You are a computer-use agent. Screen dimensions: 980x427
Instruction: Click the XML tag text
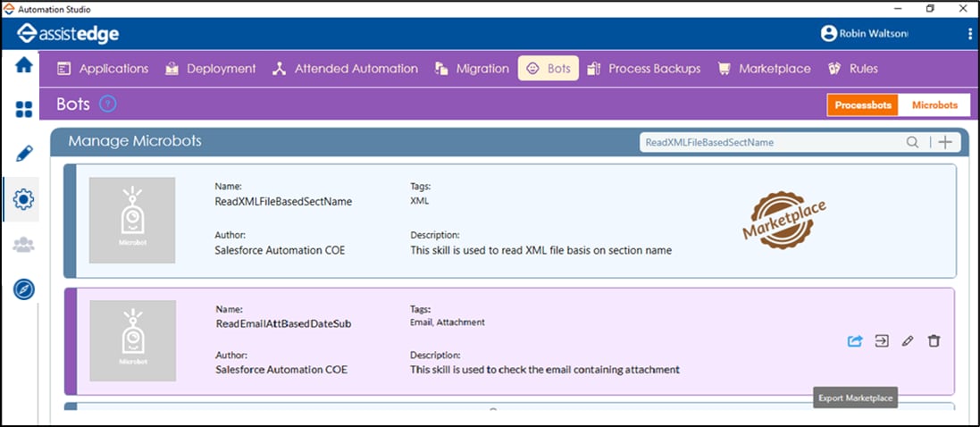pos(419,201)
